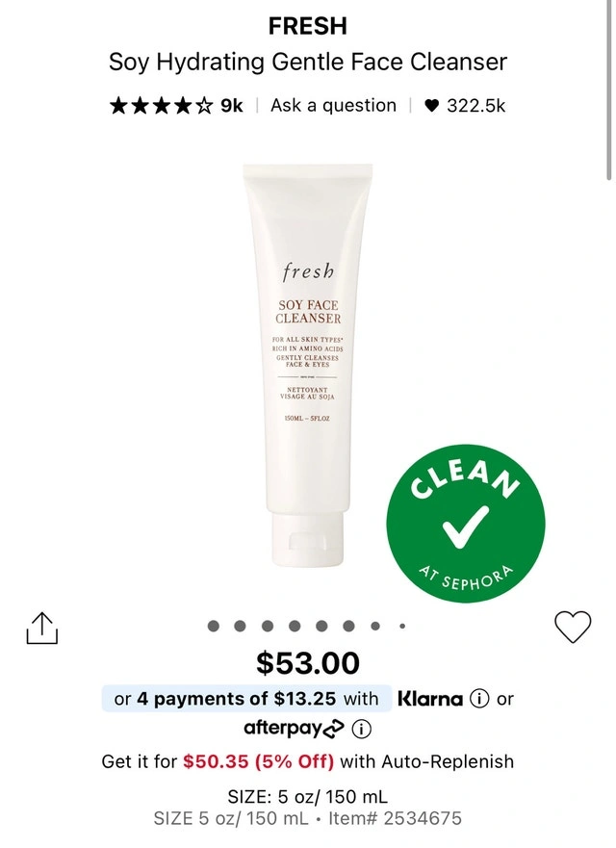Viewport: 616px width, 848px height.
Task: Open Ask a question link
Action: point(333,106)
